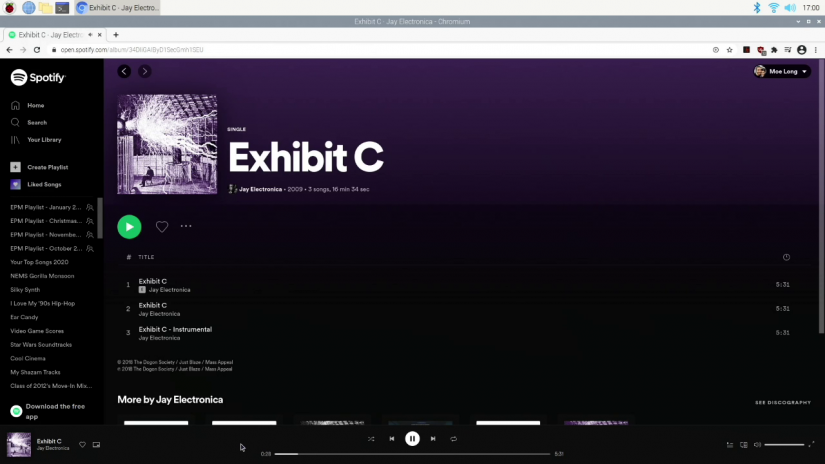Open EPM Playlist - Christmas playlist
The width and height of the screenshot is (825, 464).
(46, 221)
